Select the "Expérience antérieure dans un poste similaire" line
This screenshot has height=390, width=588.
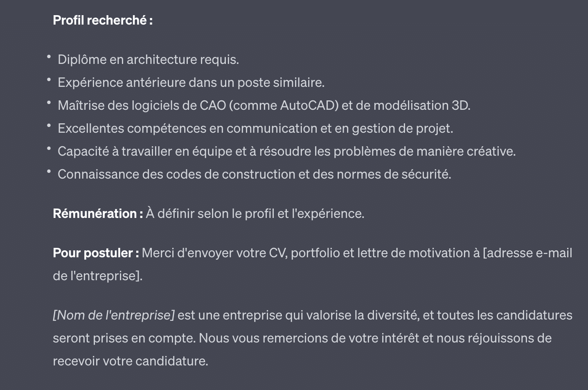click(191, 83)
